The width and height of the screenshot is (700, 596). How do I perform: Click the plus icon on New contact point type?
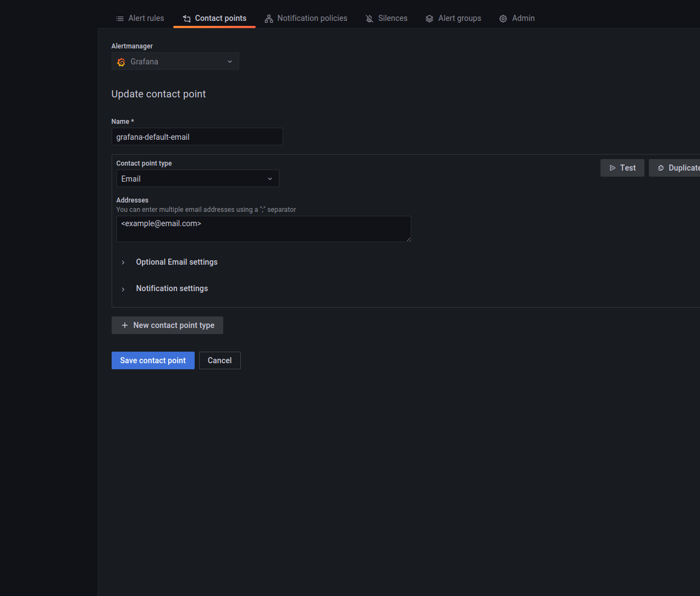(125, 325)
